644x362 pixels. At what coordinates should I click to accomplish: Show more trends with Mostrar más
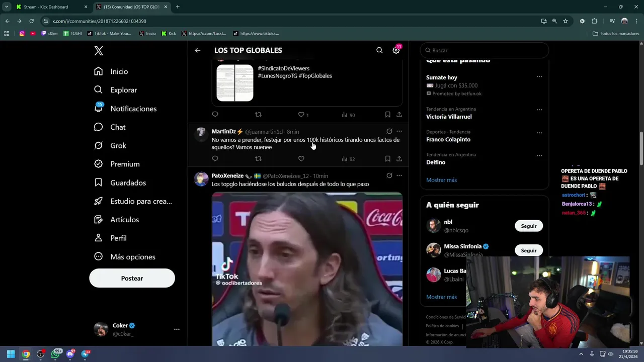[441, 180]
